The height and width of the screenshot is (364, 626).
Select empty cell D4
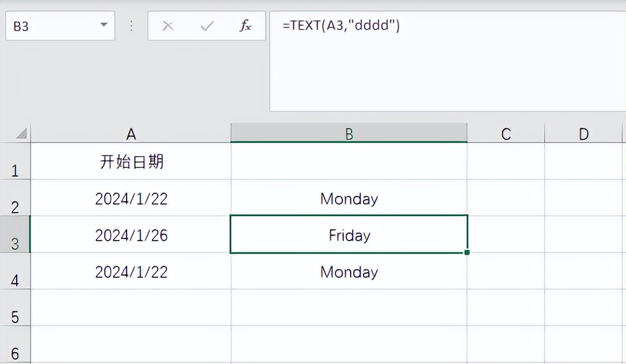(x=583, y=271)
